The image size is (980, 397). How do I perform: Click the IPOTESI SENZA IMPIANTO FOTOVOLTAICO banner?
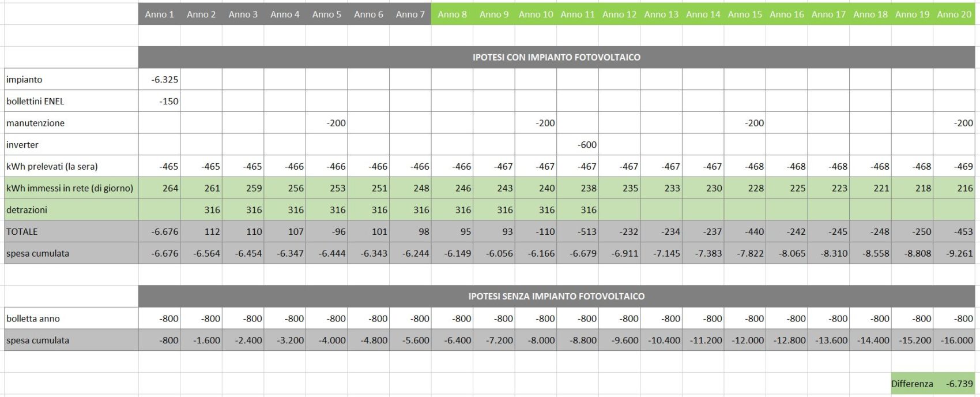coord(556,296)
